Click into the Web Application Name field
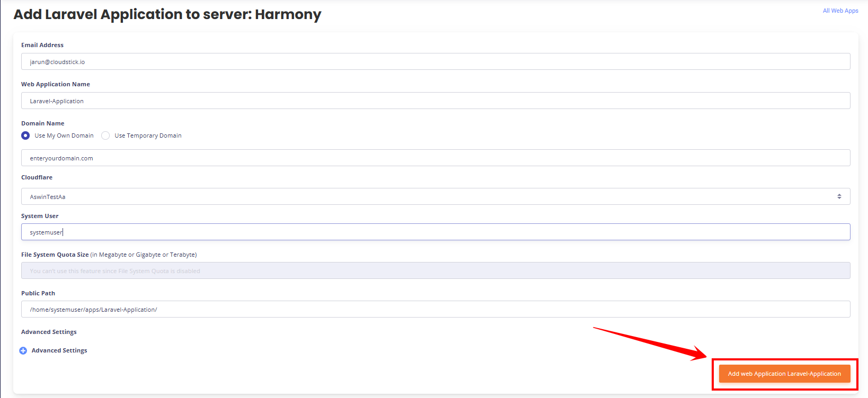The image size is (868, 398). (x=435, y=101)
